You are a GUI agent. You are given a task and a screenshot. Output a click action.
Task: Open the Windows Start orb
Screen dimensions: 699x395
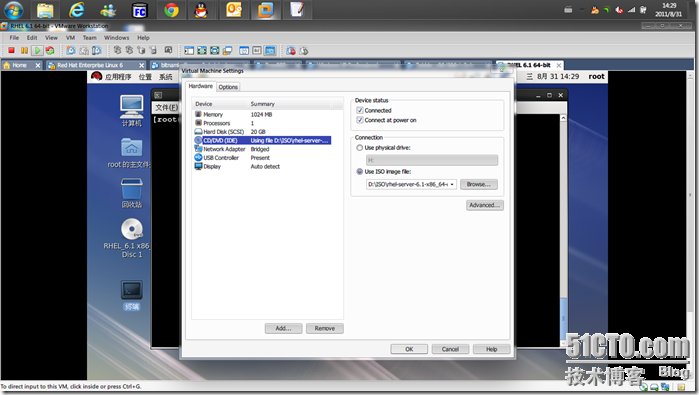pos(13,10)
